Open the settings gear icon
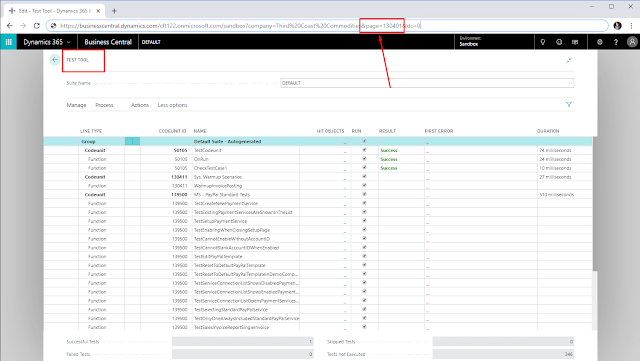640x361 pixels. (599, 42)
